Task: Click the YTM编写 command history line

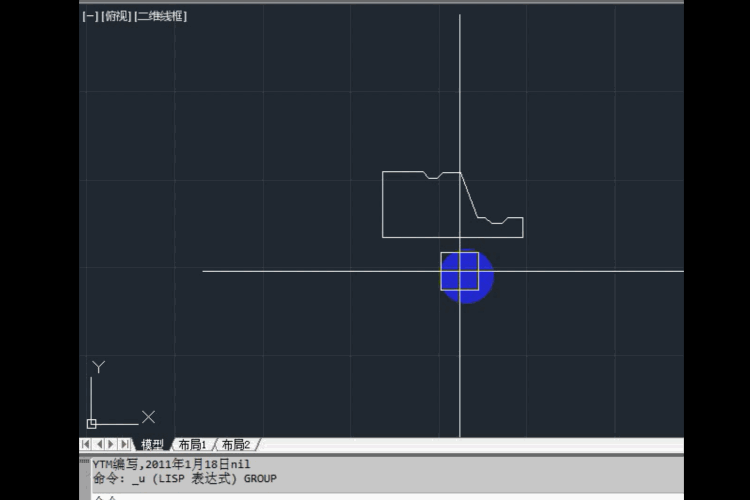Action: pos(170,464)
